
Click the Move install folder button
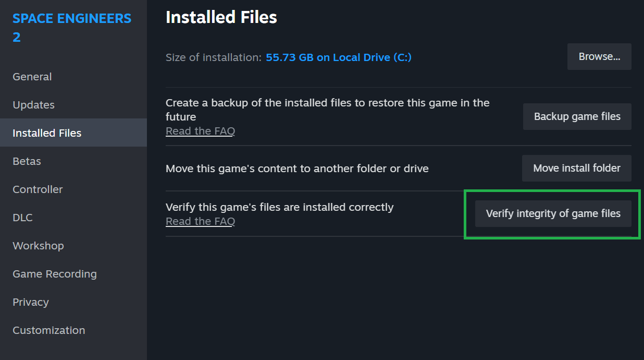point(577,168)
